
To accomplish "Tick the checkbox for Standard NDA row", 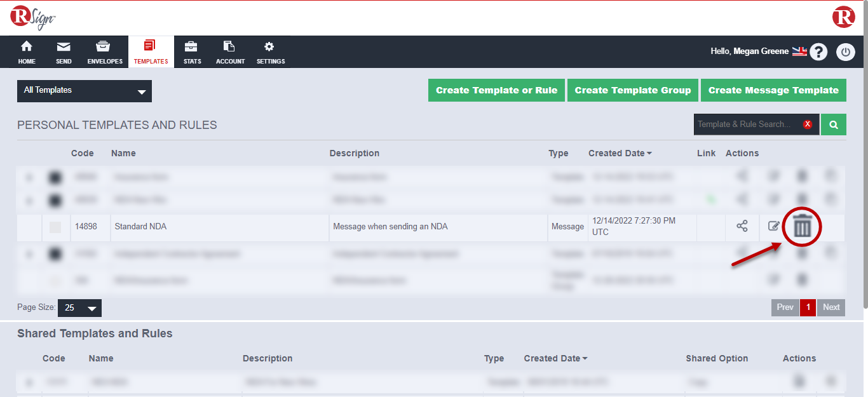I will (x=56, y=227).
